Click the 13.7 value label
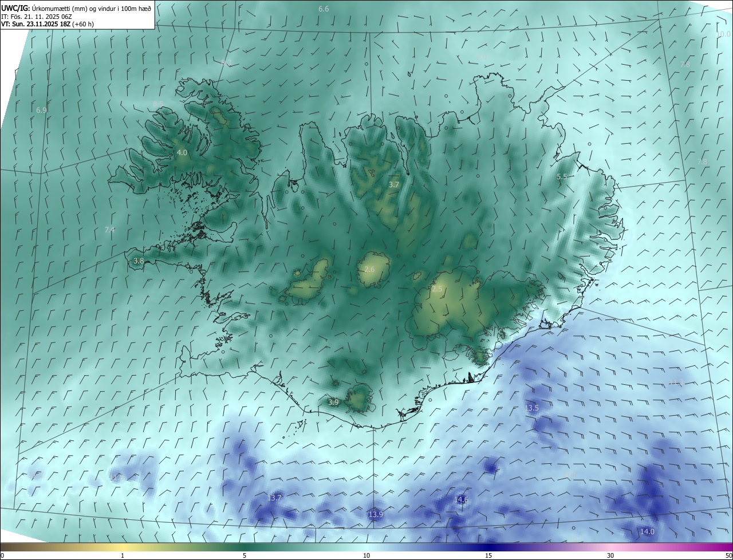 pos(274,498)
